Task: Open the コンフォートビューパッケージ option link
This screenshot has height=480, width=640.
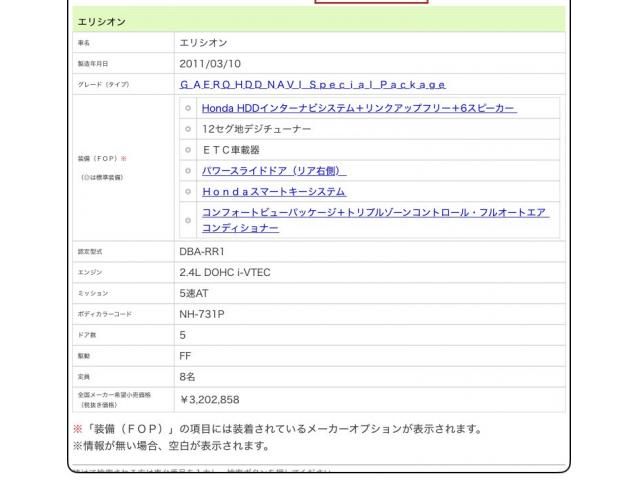Action: pyautogui.click(x=375, y=213)
